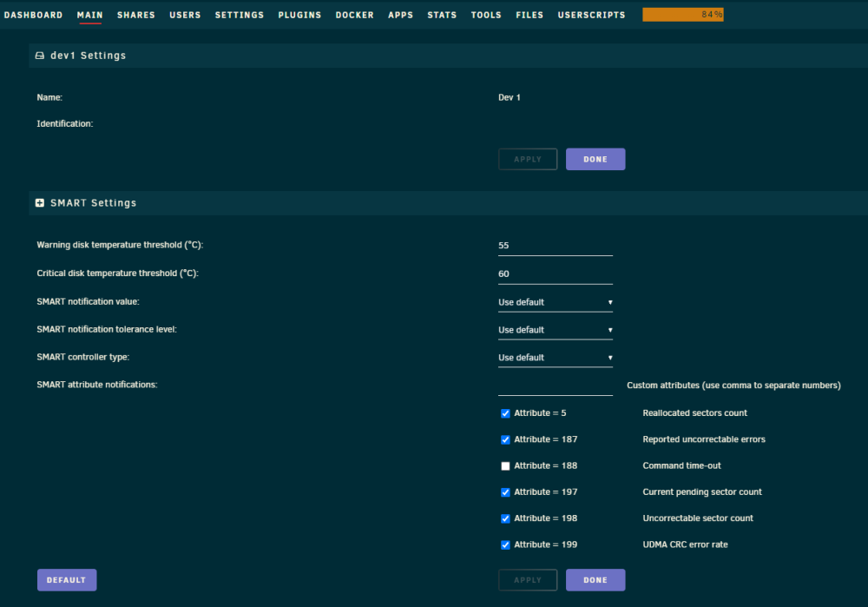Click Done under SMART Settings
The width and height of the screenshot is (868, 607).
(595, 580)
